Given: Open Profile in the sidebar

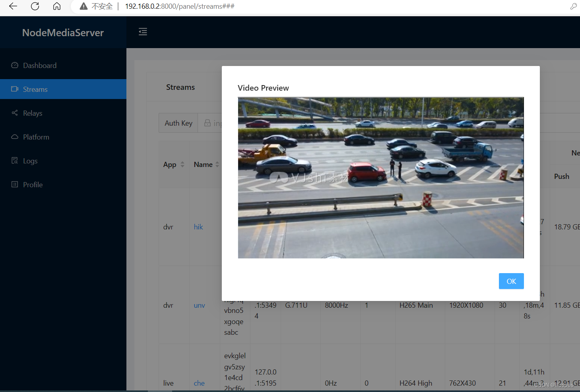Looking at the screenshot, I should [x=63, y=184].
